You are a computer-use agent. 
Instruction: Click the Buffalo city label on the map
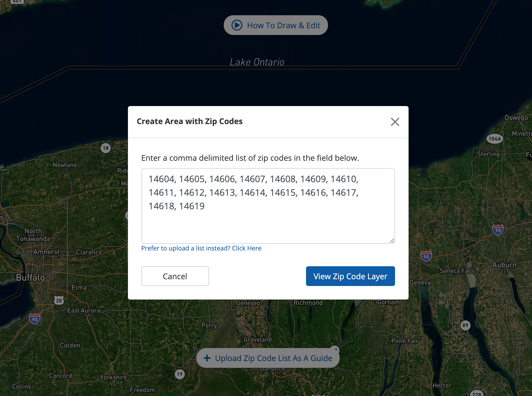[x=30, y=278]
